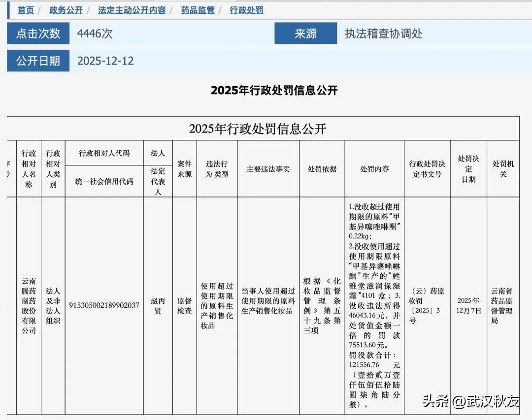Select the 行政处罚 breadcrumb link
This screenshot has width=532, height=420.
click(246, 10)
